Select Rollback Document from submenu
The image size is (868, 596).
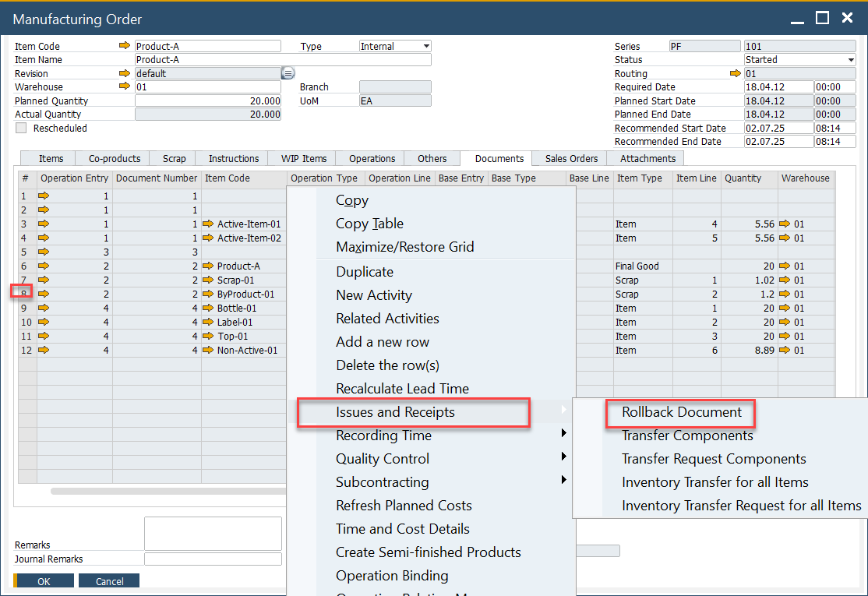(681, 412)
